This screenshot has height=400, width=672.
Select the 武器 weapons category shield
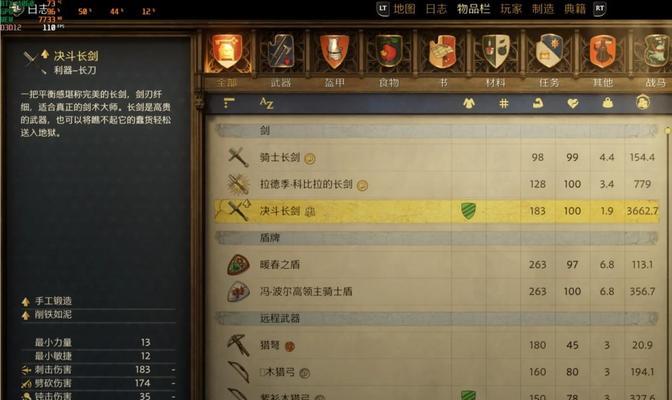[x=281, y=52]
